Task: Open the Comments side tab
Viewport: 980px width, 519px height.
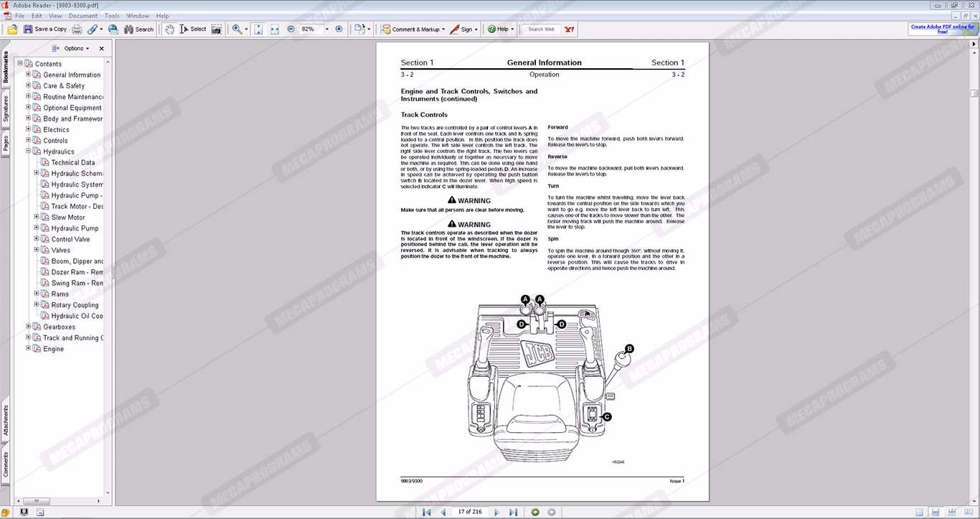Action: click(6, 464)
